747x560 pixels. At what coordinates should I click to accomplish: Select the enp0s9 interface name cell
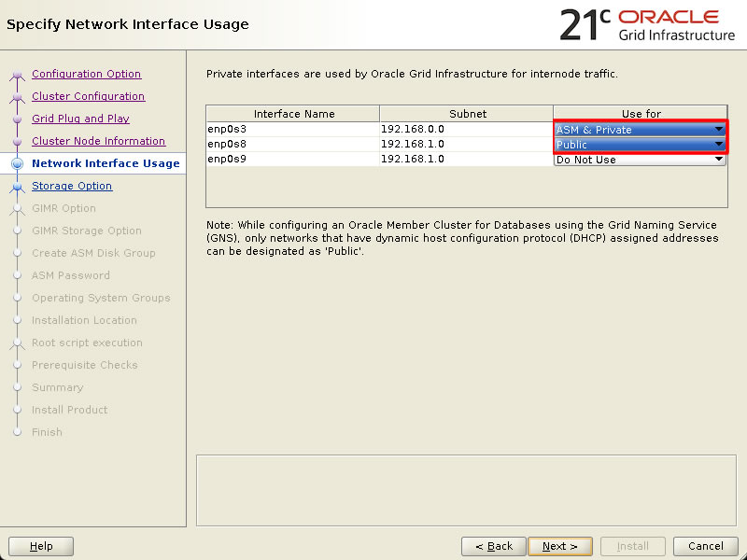coord(293,159)
